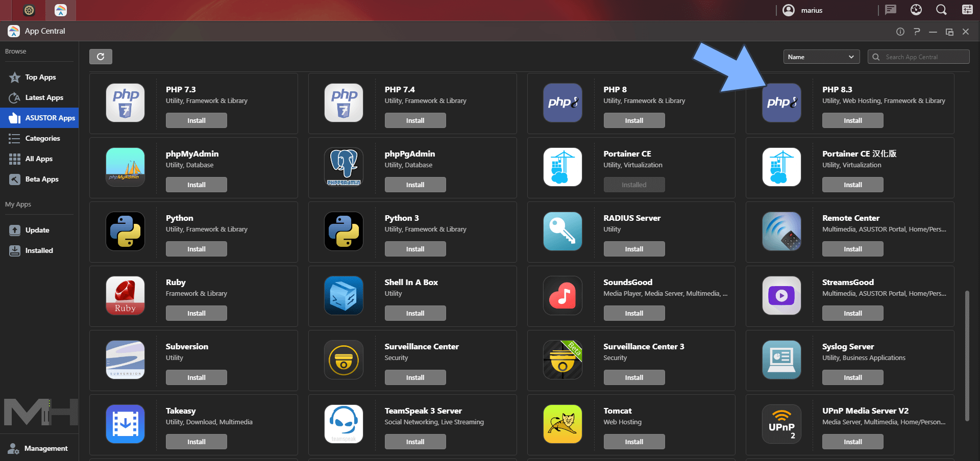Install RADIUS Server
This screenshot has width=980, height=461.
(634, 249)
